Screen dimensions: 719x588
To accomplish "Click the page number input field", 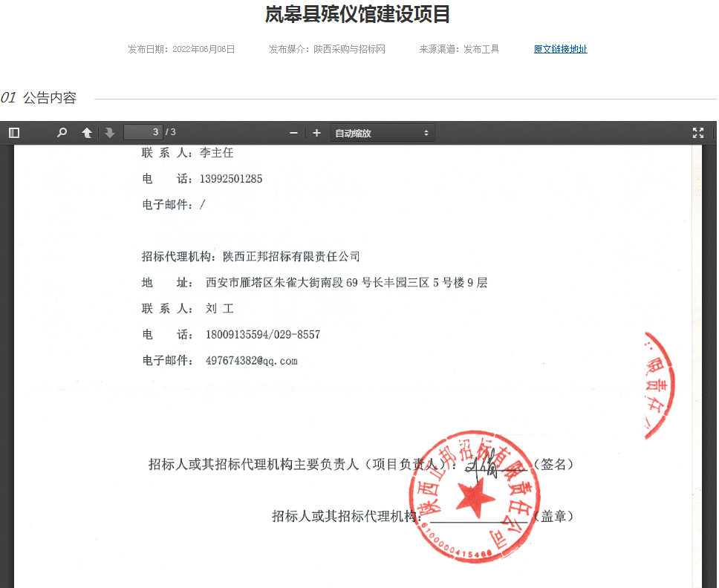I will [143, 132].
